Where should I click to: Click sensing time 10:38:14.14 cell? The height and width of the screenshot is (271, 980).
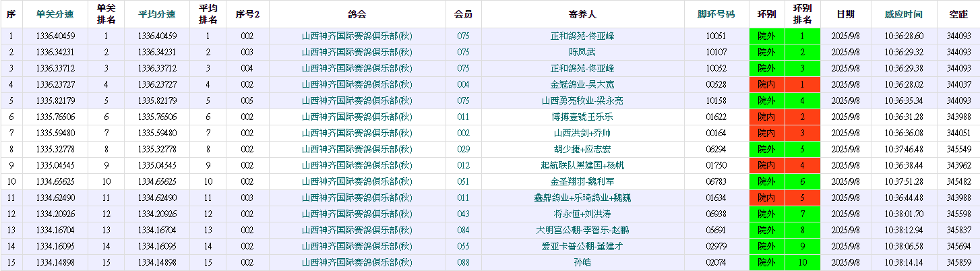tap(904, 262)
